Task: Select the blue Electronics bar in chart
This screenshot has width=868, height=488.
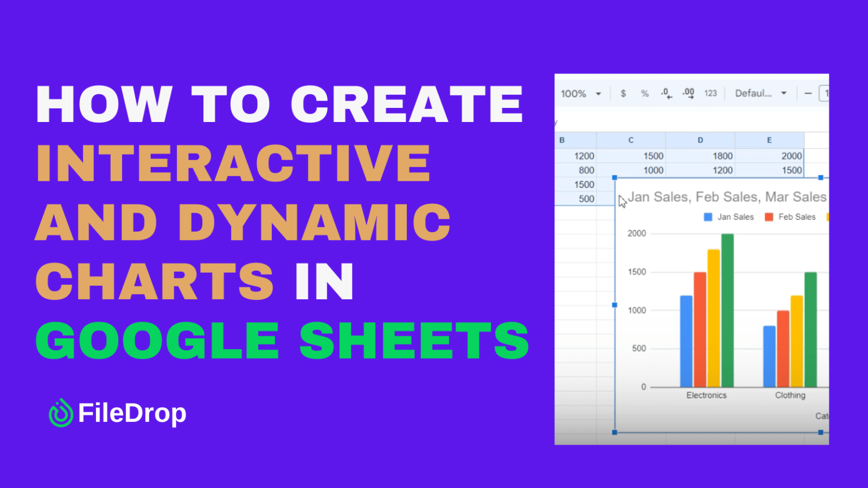Action: pyautogui.click(x=686, y=341)
